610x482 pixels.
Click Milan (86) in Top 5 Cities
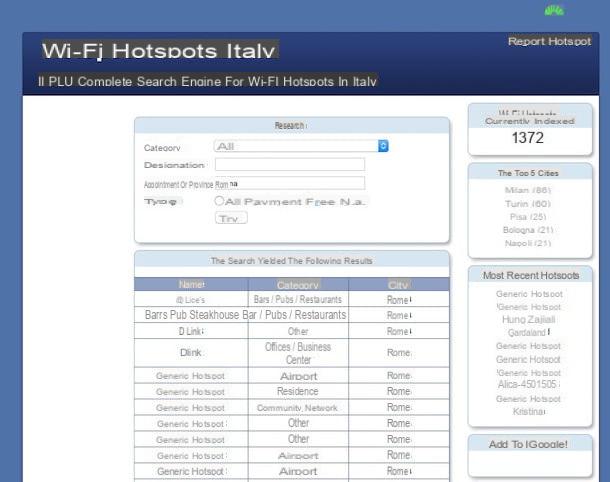tap(528, 190)
